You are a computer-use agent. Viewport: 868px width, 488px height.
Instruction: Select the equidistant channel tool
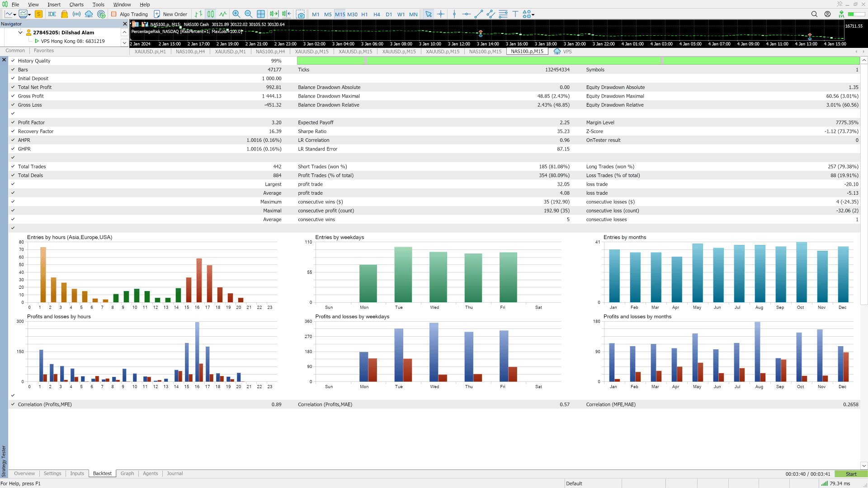[x=491, y=14]
